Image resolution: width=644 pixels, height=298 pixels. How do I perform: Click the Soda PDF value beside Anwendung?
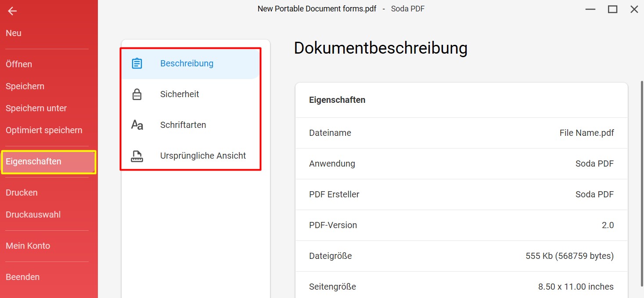[594, 164]
